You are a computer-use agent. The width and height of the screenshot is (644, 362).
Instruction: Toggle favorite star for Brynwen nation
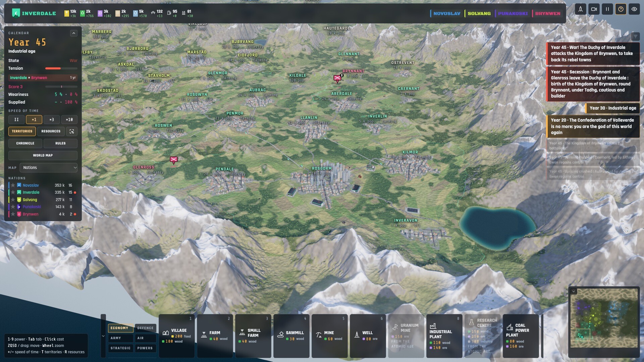tap(13, 214)
